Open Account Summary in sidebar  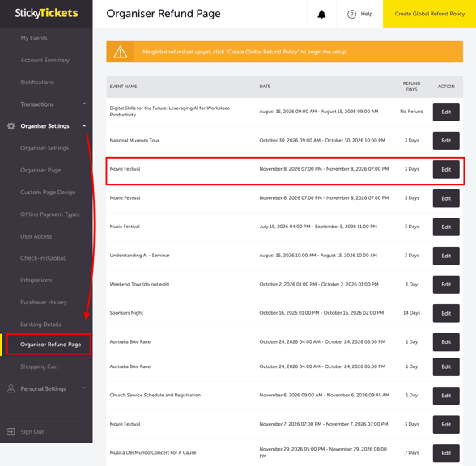coord(45,60)
